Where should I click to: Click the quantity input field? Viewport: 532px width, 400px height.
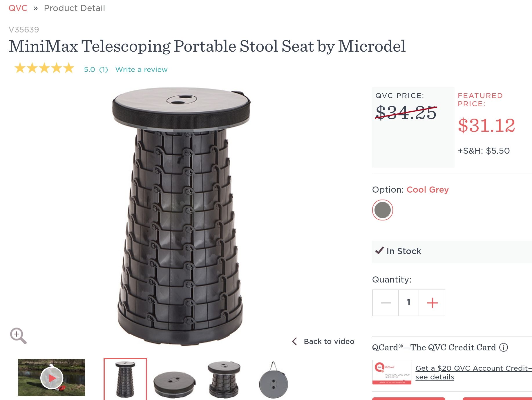coord(408,303)
